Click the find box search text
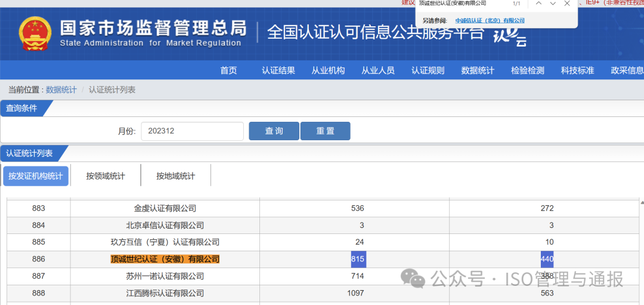This screenshot has height=305, width=644. point(453,4)
